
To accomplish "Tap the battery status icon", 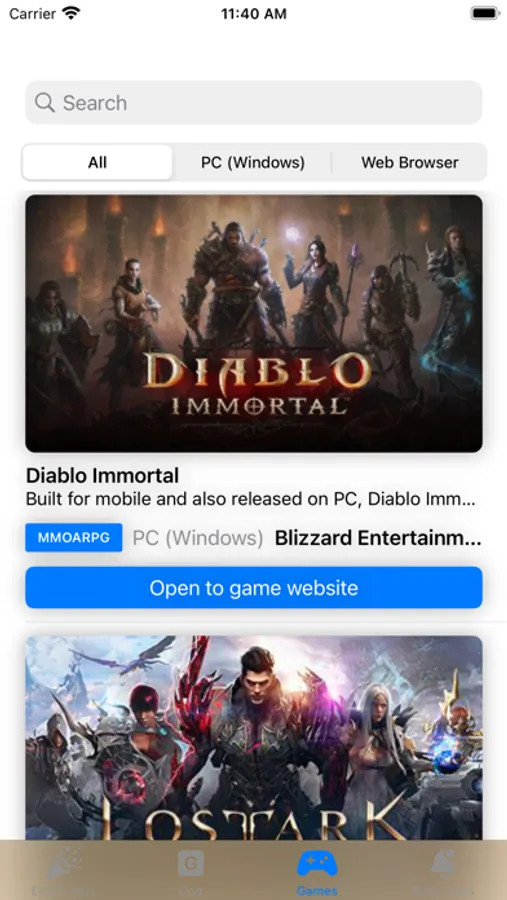I will [485, 13].
